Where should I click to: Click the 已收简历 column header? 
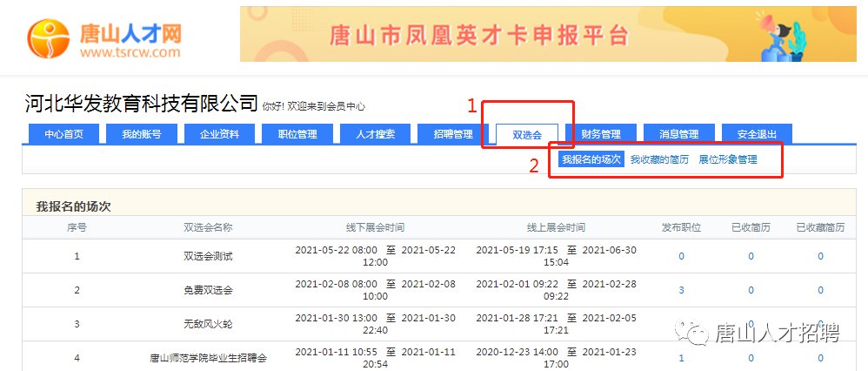(x=751, y=227)
